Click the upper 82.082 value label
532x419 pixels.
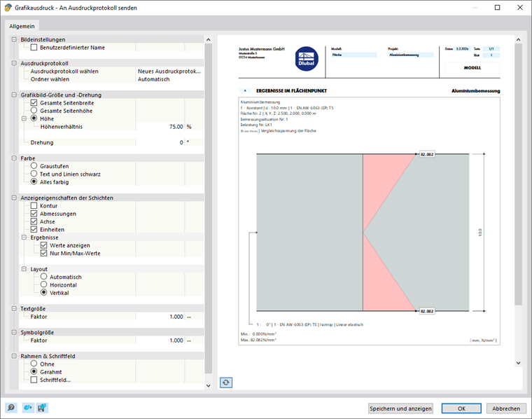(x=427, y=154)
